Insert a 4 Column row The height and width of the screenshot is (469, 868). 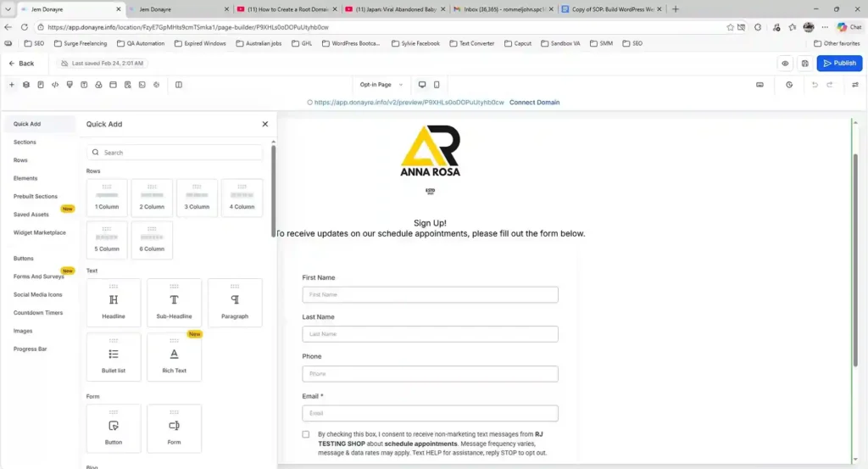[x=242, y=198]
